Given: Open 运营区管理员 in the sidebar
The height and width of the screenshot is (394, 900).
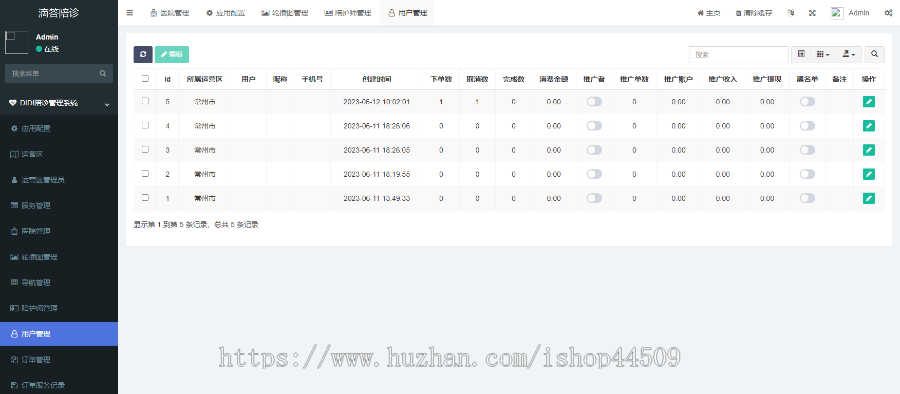Looking at the screenshot, I should tap(59, 180).
